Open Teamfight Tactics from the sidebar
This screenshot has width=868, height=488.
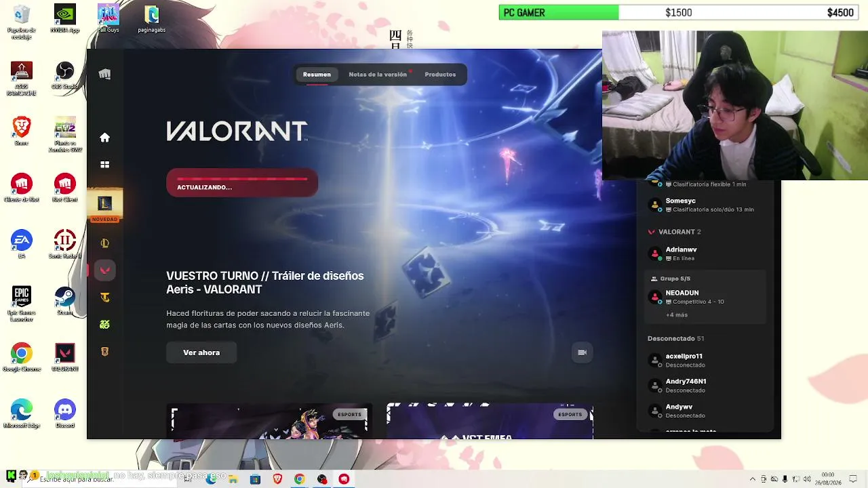104,298
